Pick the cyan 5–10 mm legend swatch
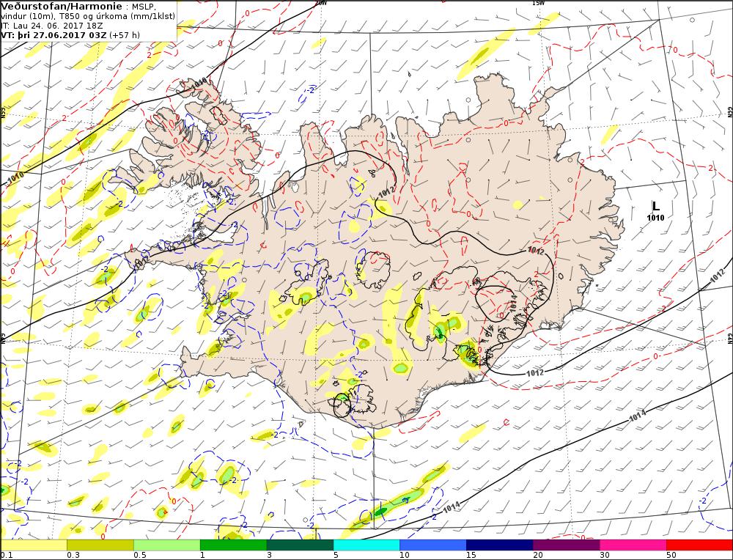Screen dimensions: 733x560 [366, 545]
